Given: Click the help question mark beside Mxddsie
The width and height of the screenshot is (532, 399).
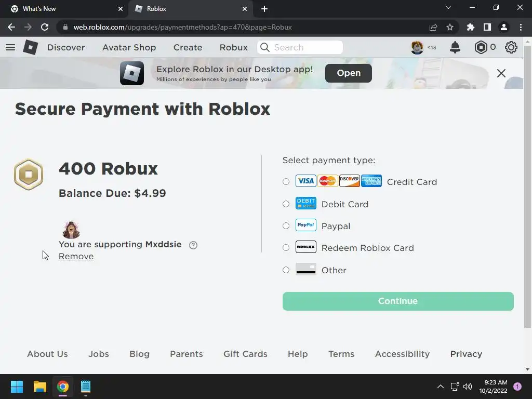Looking at the screenshot, I should [193, 245].
